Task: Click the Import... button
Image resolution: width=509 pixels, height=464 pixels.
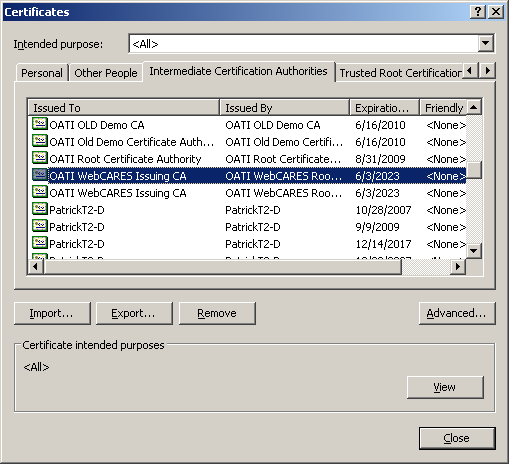Action: (x=52, y=313)
